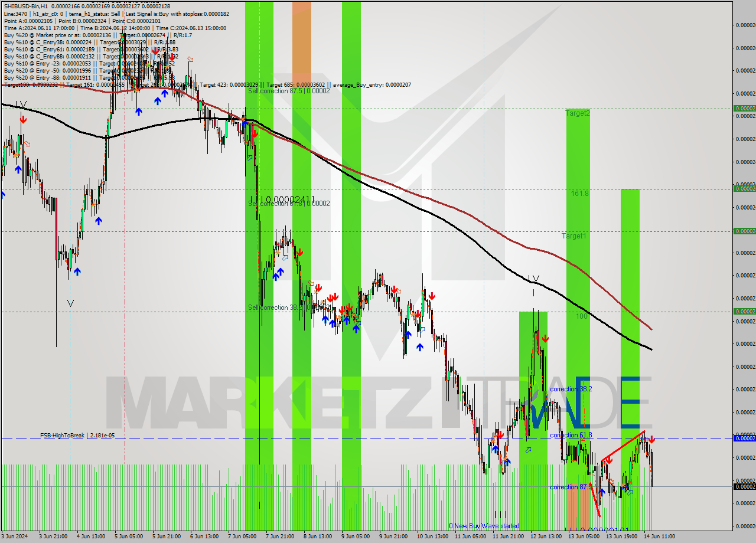Image resolution: width=756 pixels, height=543 pixels.
Task: Click the '100' Fibonacci level label
Action: (x=582, y=316)
